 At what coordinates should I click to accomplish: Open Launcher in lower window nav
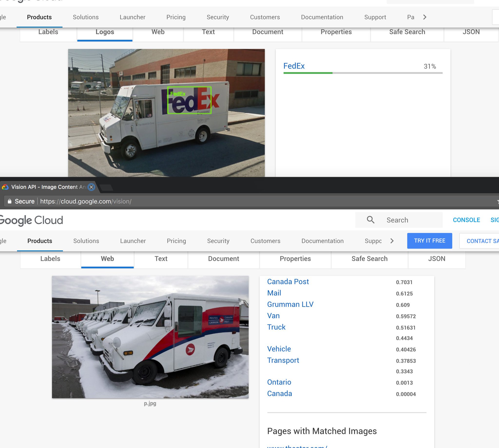[133, 241]
